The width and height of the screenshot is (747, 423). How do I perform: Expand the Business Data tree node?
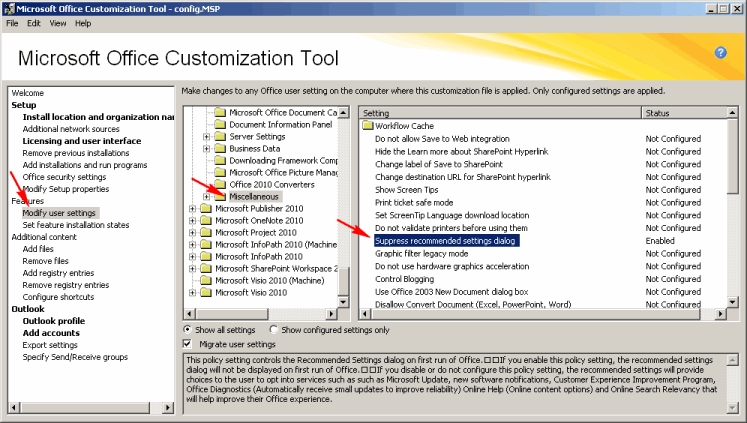point(206,149)
